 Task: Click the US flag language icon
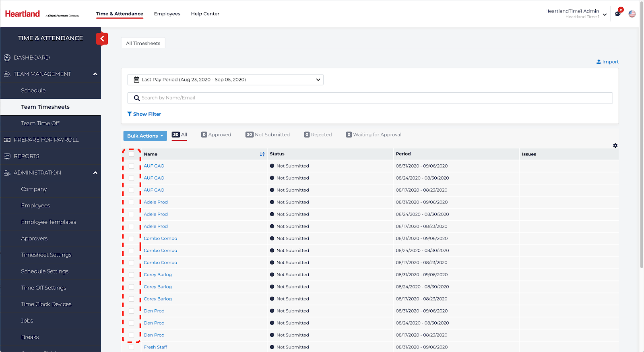(632, 14)
